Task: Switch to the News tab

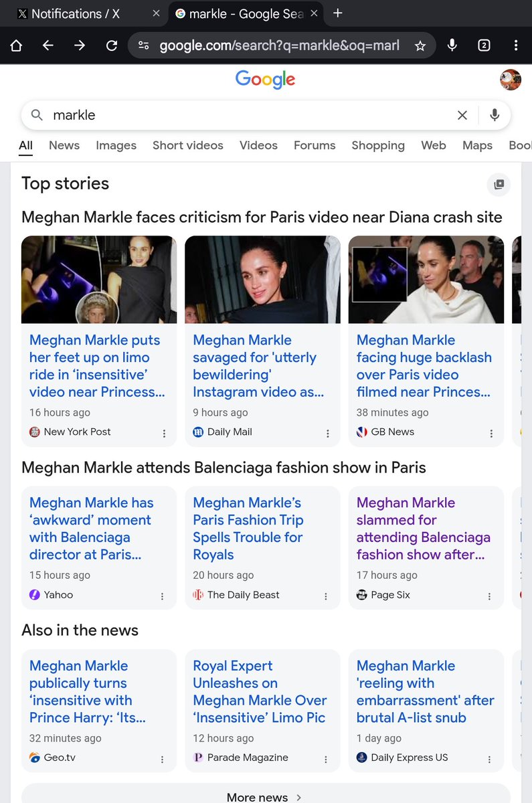Action: coord(64,145)
